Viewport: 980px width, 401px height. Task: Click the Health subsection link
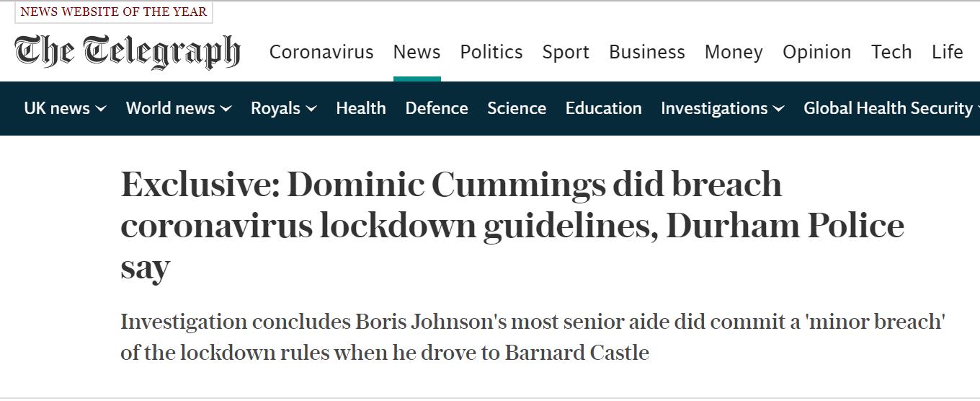point(361,108)
